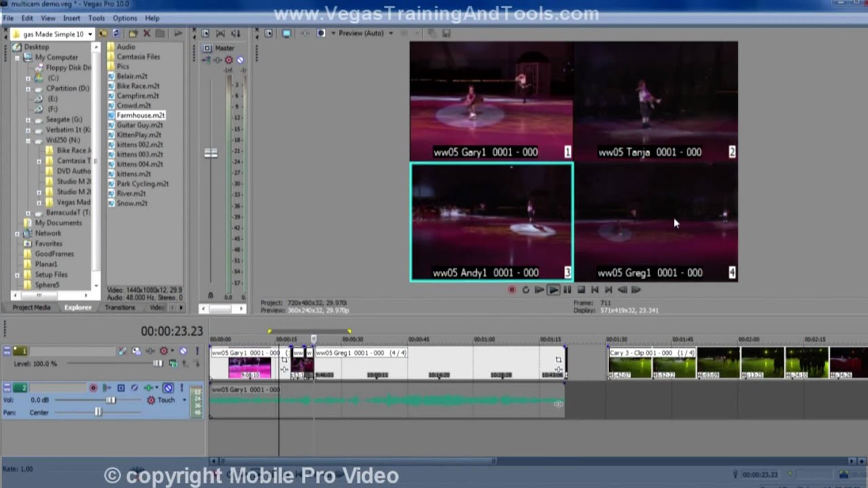
Task: Invert phase on audio track 2
Action: coord(134,388)
